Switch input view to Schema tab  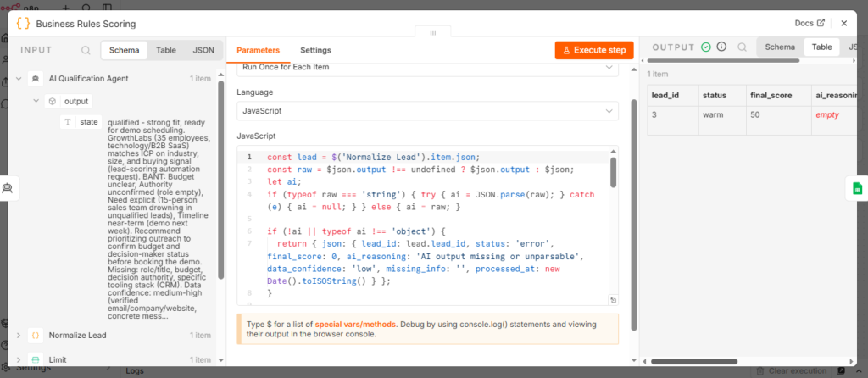(x=124, y=50)
